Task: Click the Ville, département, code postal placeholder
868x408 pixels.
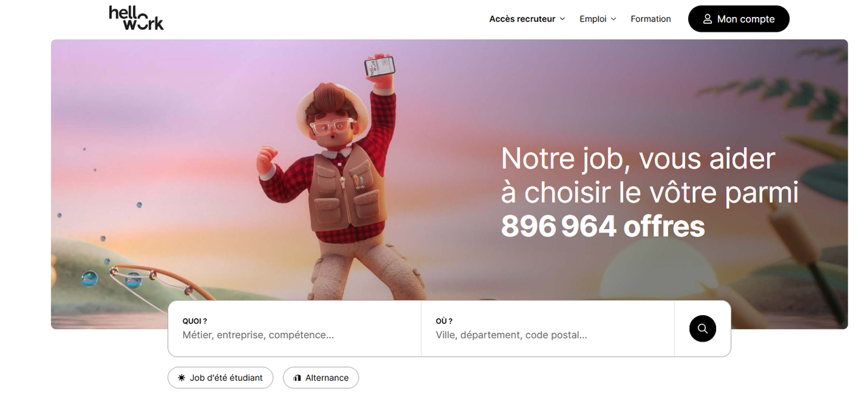Action: [x=511, y=334]
